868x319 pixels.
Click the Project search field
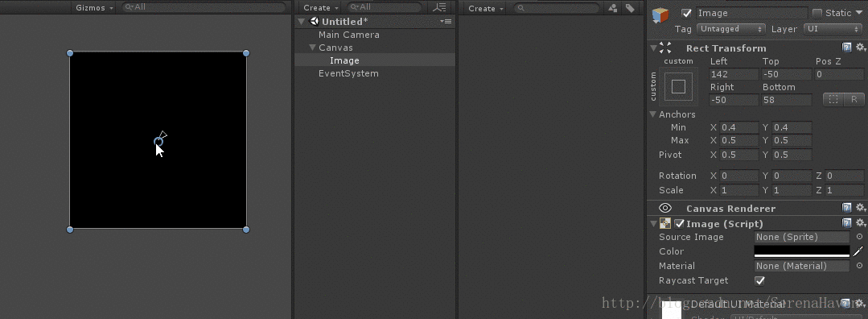pos(557,8)
